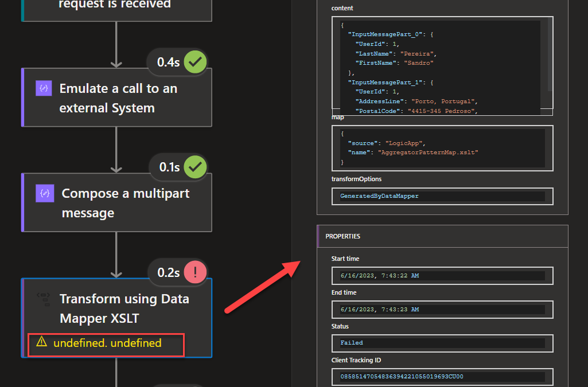
Task: Select the Transform using Data Mapper XSLT action
Action: (116, 318)
